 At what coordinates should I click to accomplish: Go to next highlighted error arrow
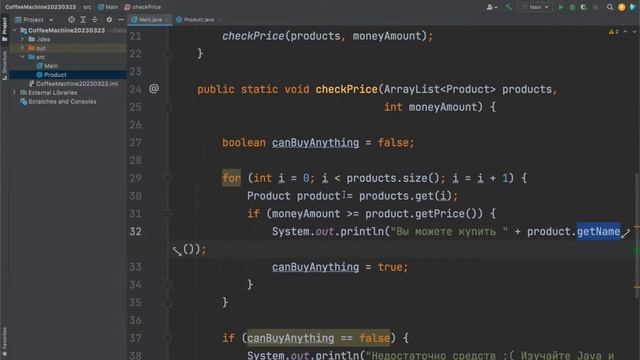(634, 31)
